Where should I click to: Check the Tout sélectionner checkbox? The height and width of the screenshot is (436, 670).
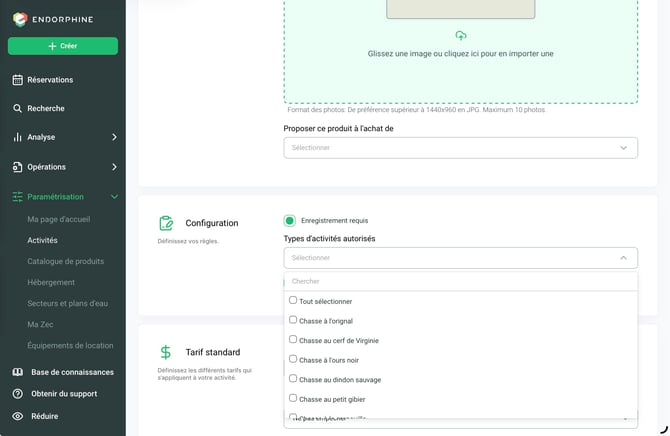[x=293, y=300]
